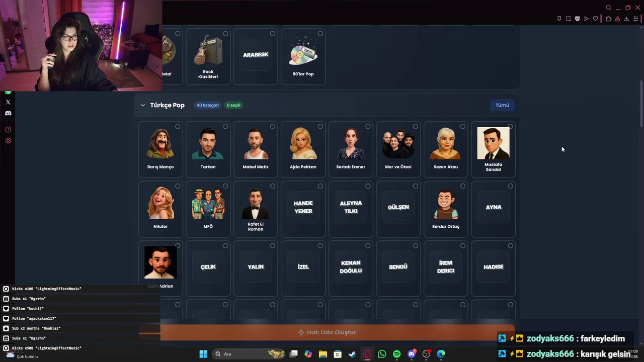Click the heart bookmark icon in toolbar
This screenshot has width=644, height=362.
[596, 19]
